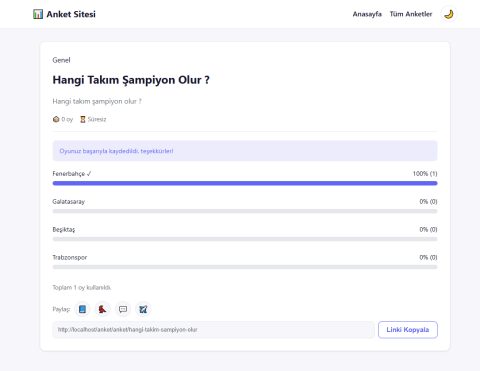Share via the speech bubble icon
This screenshot has height=371, width=480.
click(123, 309)
